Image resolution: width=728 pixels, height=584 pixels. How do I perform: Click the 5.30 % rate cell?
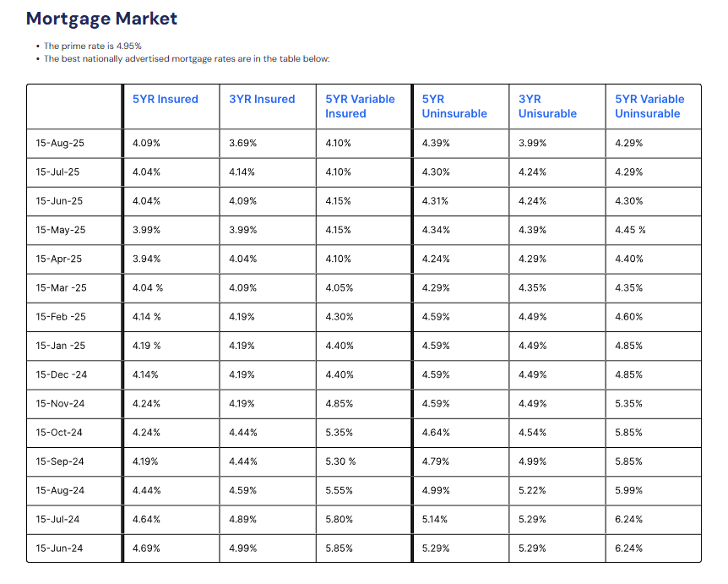pos(340,461)
